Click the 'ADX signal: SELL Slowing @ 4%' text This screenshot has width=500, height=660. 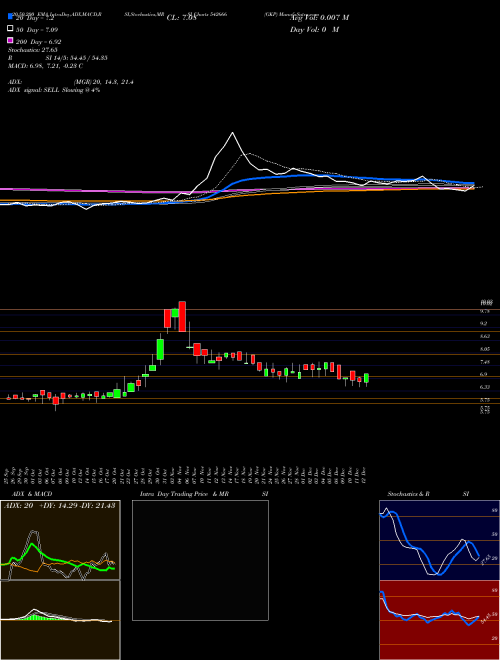[x=54, y=90]
